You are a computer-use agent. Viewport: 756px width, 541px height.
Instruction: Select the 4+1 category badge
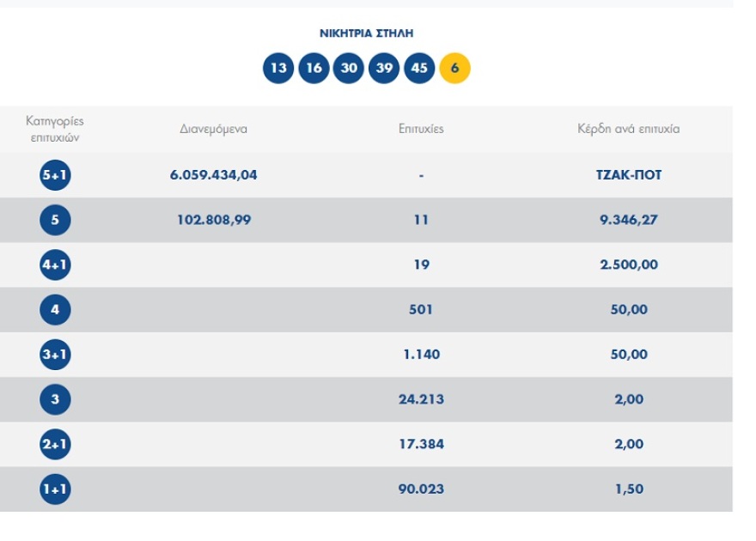pos(55,265)
